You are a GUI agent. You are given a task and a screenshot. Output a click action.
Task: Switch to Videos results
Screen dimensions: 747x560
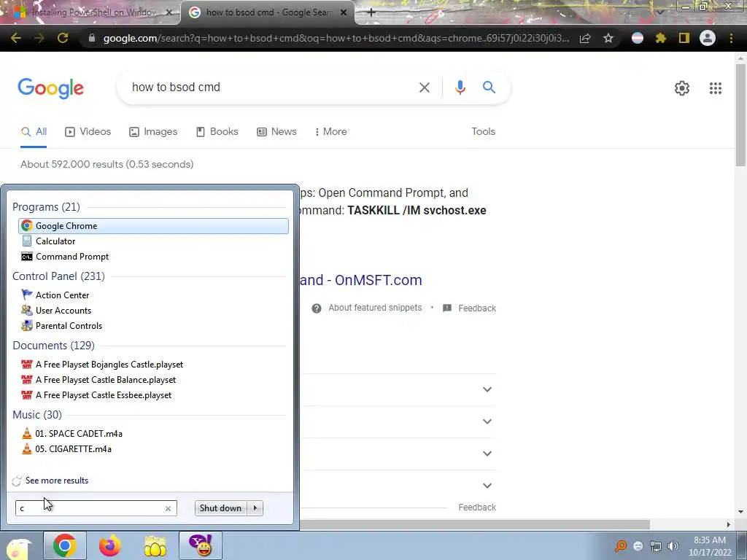click(88, 132)
